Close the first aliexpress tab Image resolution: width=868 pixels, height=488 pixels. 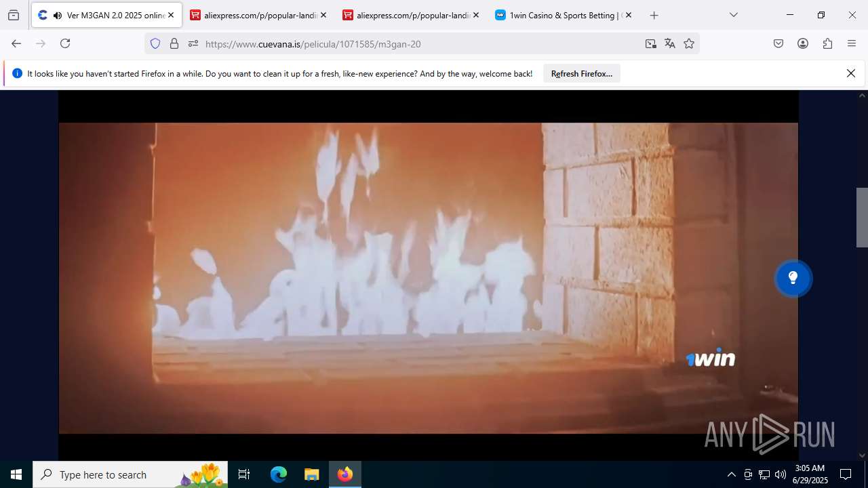(x=323, y=15)
